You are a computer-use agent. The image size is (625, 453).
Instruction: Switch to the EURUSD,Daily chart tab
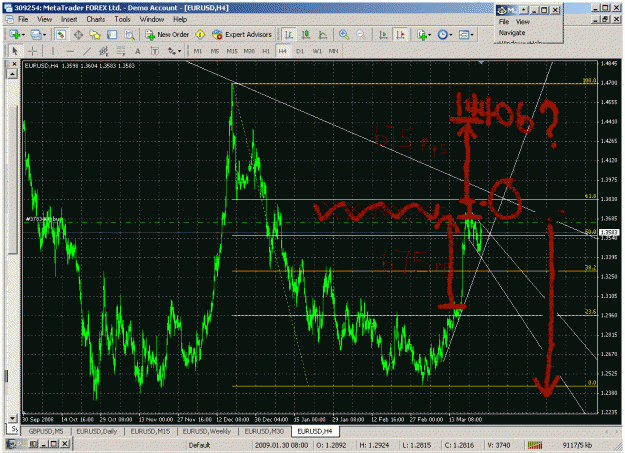pos(97,431)
